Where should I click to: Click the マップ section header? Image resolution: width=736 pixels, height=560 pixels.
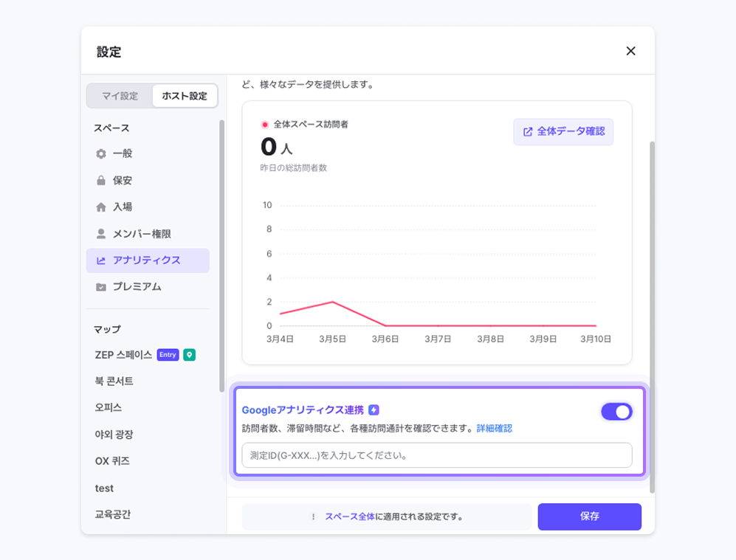[107, 330]
